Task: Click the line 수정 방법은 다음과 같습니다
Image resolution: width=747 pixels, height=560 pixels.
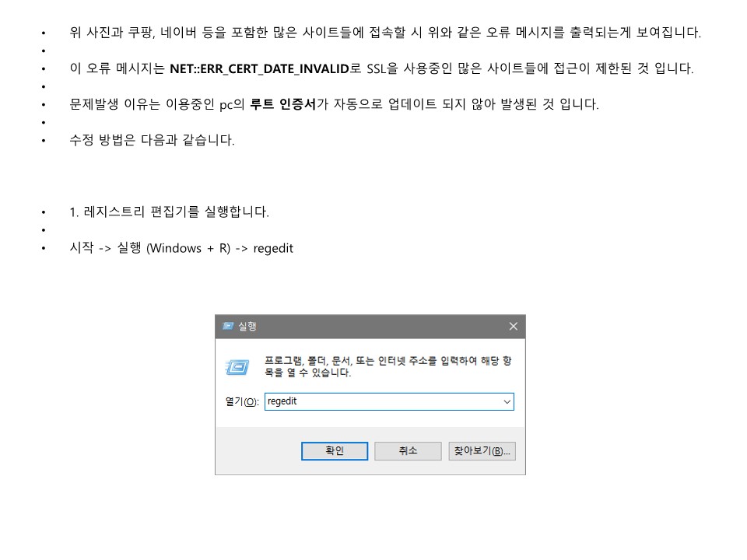Action: pyautogui.click(x=152, y=140)
